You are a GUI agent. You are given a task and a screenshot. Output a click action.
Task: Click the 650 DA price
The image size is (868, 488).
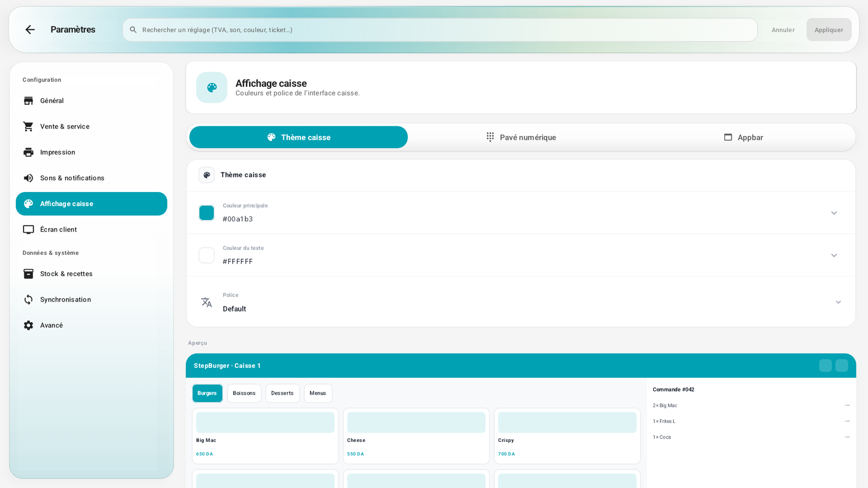[205, 454]
